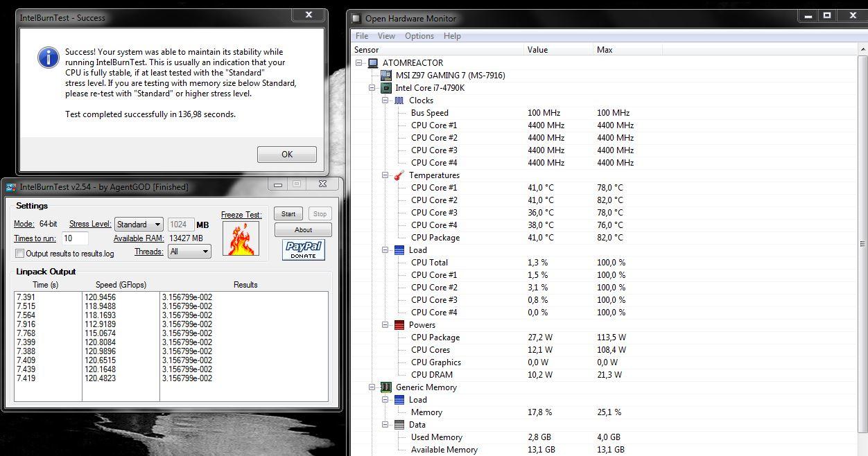868x456 pixels.
Task: Click the About button
Action: [x=303, y=230]
